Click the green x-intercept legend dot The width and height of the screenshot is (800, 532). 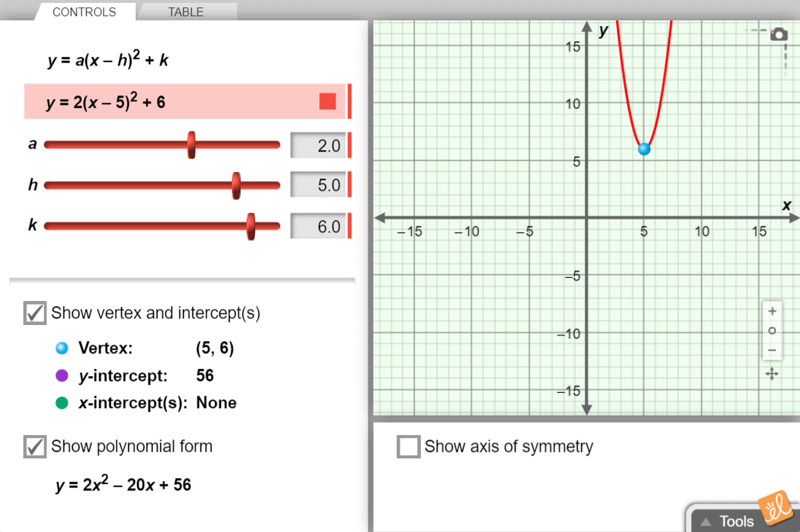click(x=61, y=403)
